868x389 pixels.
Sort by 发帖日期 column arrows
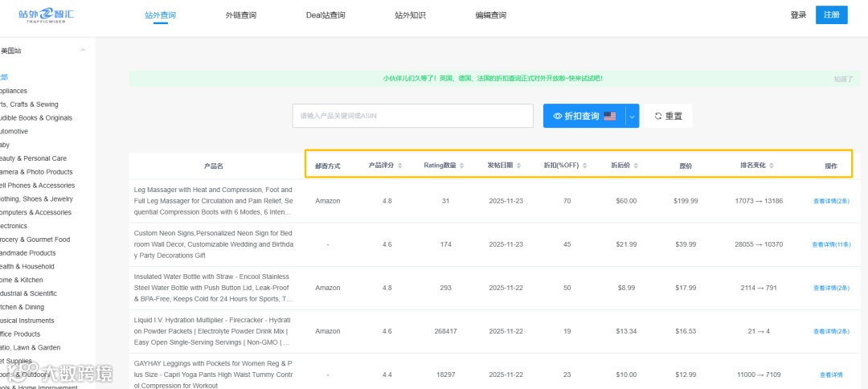518,166
